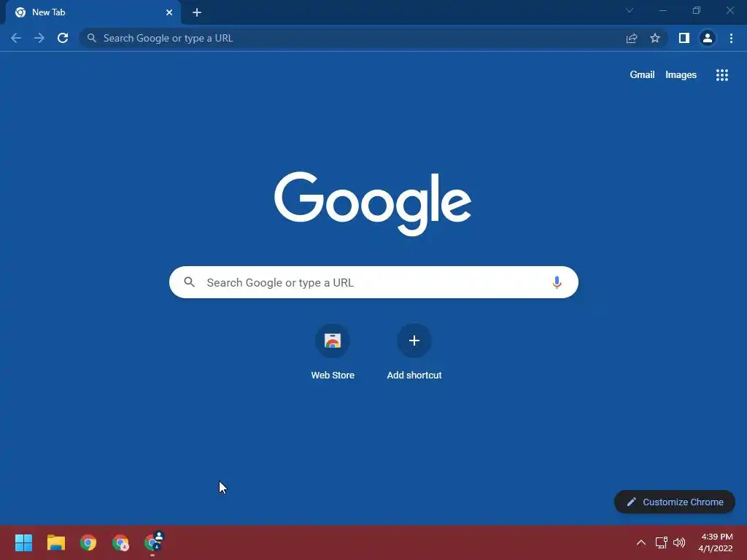This screenshot has width=747, height=560.
Task: Open the Web Store shortcut
Action: (x=333, y=351)
